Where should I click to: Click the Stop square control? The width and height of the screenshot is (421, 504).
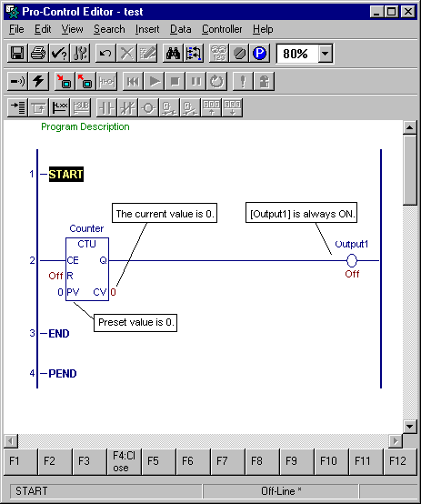click(175, 81)
